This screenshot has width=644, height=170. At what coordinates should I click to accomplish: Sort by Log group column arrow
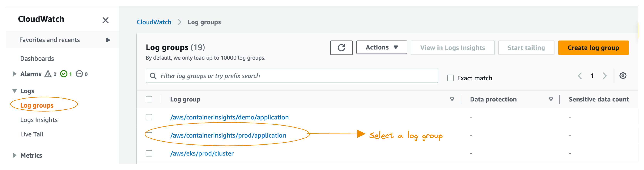(452, 100)
